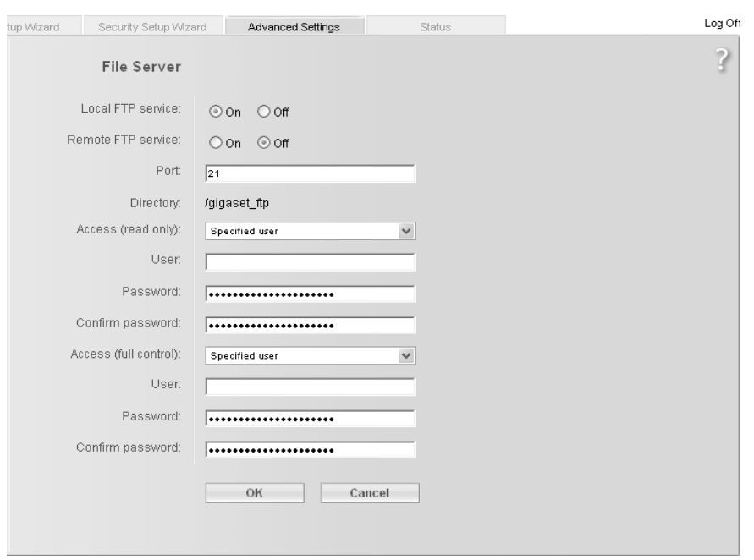The width and height of the screenshot is (754, 560).
Task: Focus the full control Password field
Action: tap(311, 418)
